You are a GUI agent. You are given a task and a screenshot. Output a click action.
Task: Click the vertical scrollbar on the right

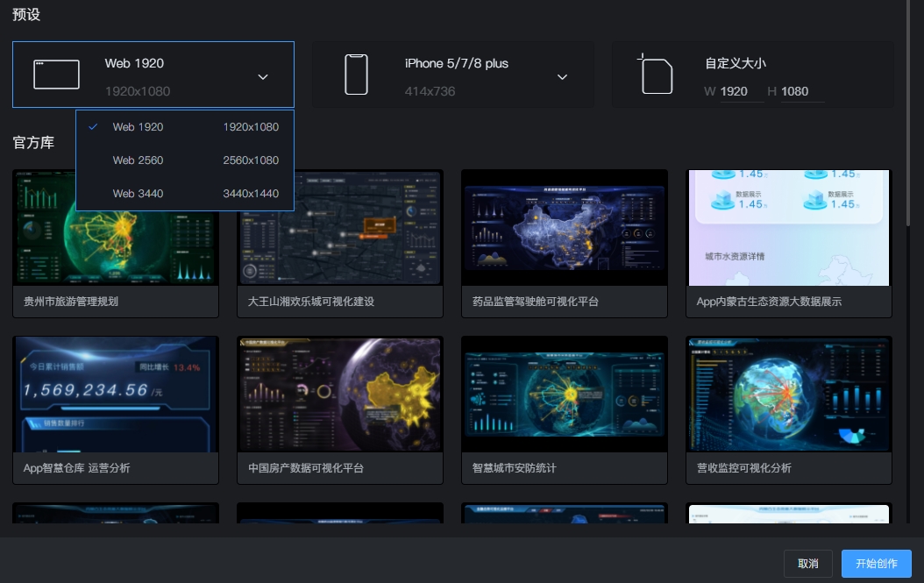click(x=908, y=112)
